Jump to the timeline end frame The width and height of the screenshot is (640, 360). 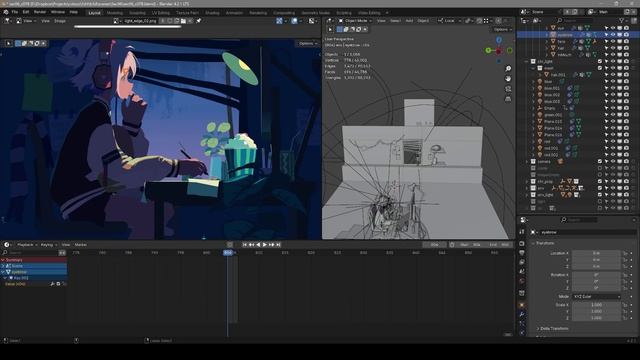click(x=278, y=245)
